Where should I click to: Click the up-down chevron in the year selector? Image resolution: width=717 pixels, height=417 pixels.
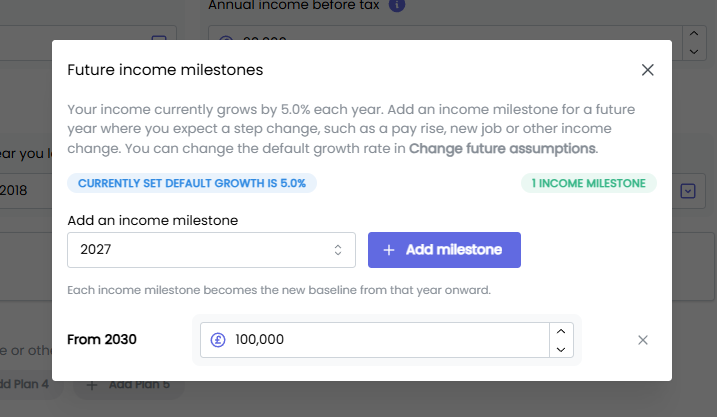(337, 250)
